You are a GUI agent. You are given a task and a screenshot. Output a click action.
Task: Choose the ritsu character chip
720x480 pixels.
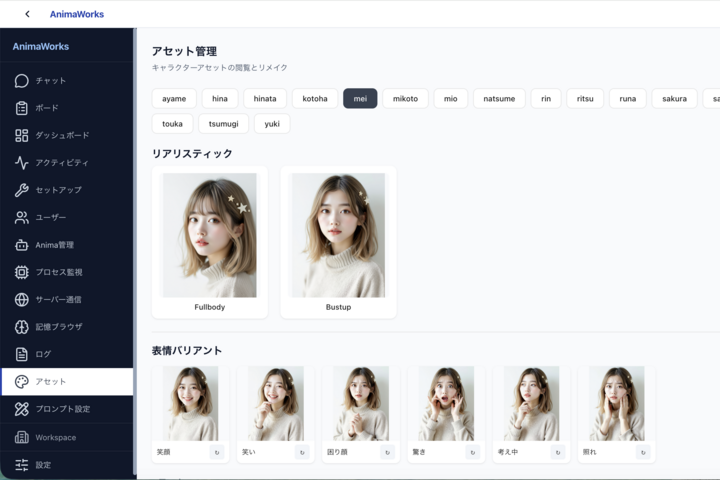click(x=585, y=98)
